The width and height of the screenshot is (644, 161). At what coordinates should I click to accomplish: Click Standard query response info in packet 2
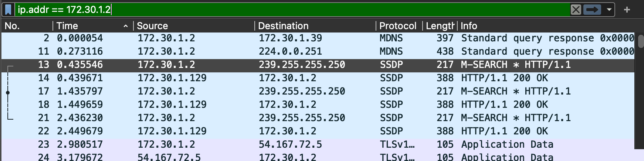coord(548,38)
